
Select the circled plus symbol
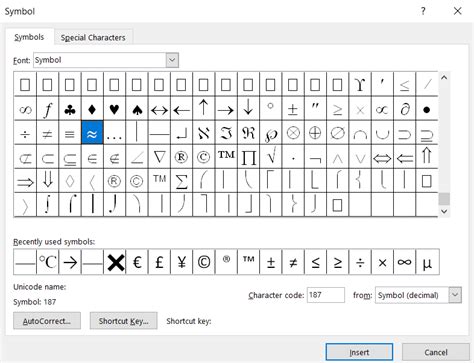click(x=315, y=133)
